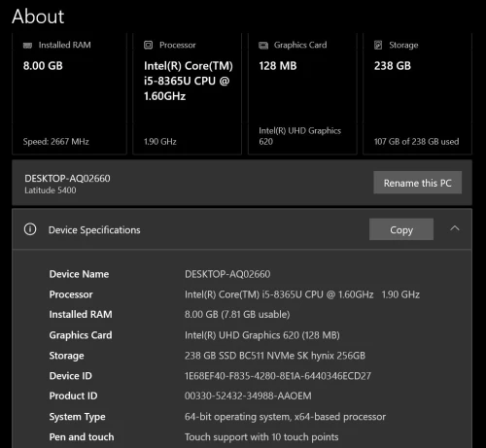
Task: Select Speed: 2667 MHz text
Action: 56,142
